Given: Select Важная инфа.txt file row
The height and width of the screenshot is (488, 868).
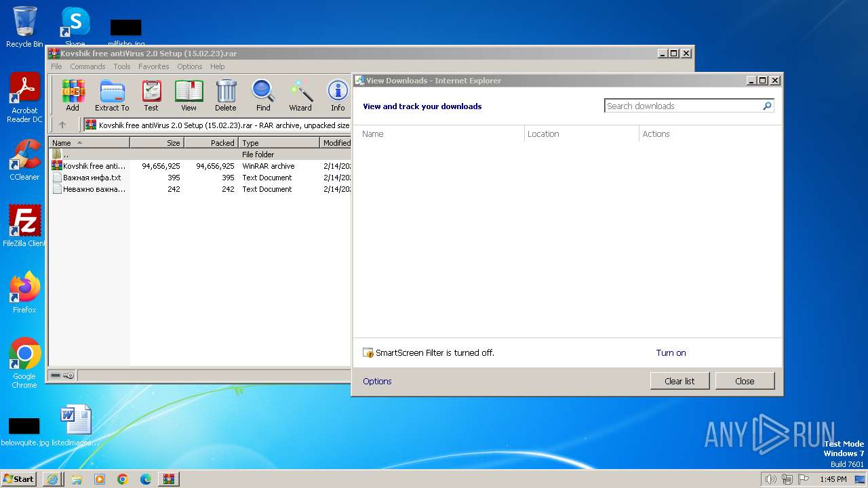Looking at the screenshot, I should (x=200, y=178).
